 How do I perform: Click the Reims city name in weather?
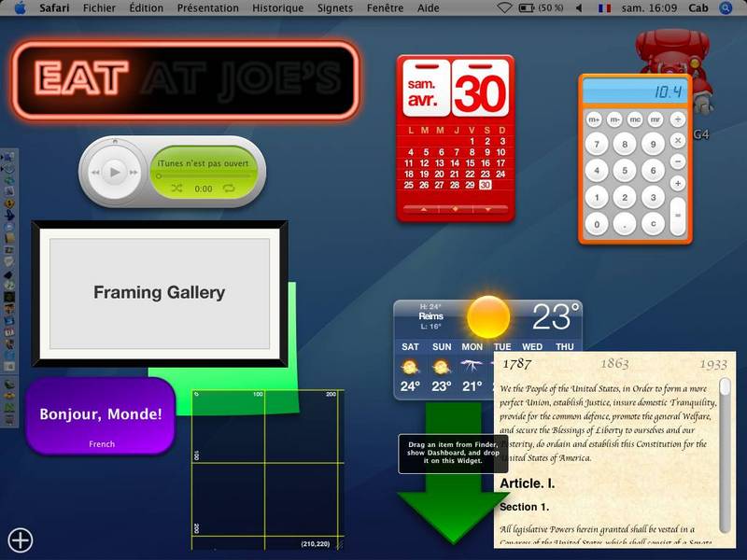[x=430, y=316]
